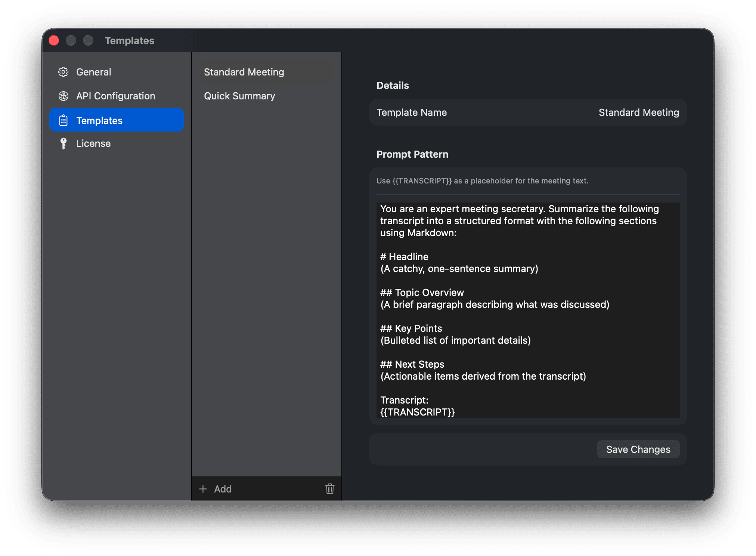Select the Templates sidebar item
Screen dimensions: 756x556
99,120
